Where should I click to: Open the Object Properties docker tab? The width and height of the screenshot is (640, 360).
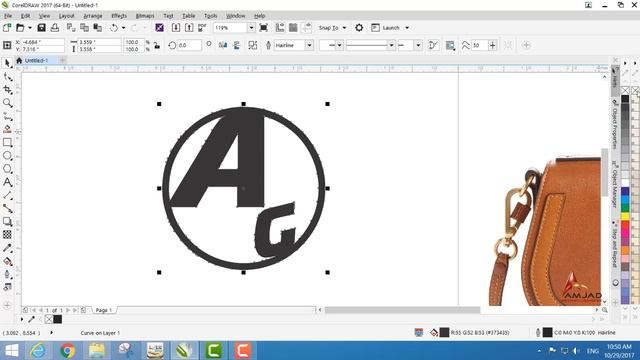[x=615, y=124]
